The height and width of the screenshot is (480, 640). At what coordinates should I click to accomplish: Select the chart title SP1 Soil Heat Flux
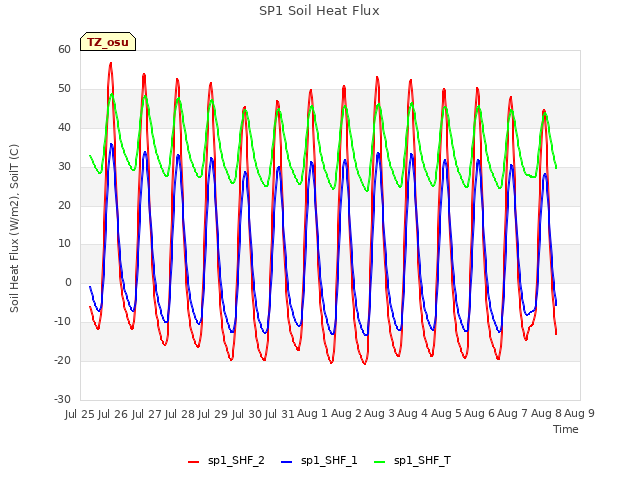(319, 11)
